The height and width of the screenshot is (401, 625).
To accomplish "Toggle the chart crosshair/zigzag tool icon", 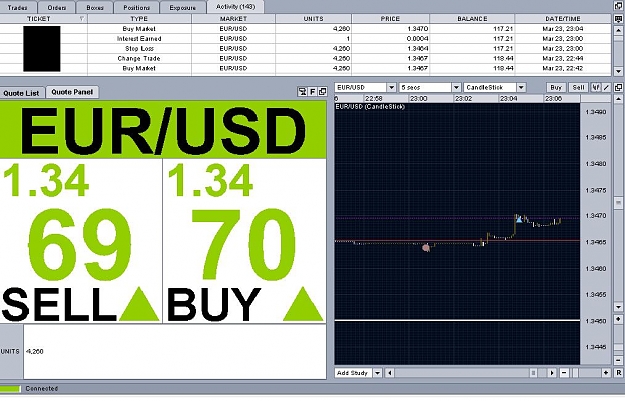I will click(596, 87).
